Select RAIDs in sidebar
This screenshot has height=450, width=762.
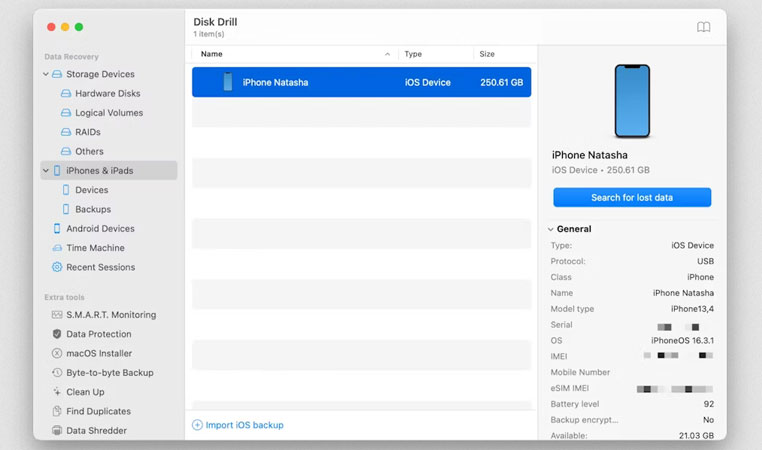[x=87, y=132]
